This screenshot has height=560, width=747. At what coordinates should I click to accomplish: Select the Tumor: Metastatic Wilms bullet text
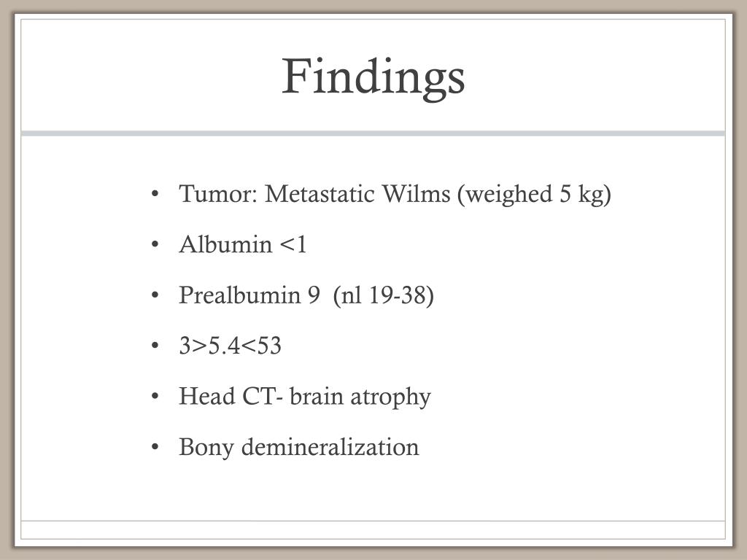395,194
